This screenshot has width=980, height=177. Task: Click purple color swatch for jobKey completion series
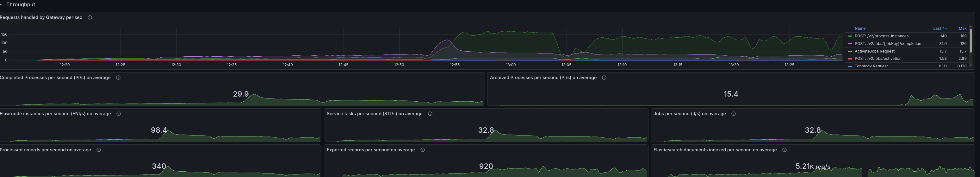(850, 44)
